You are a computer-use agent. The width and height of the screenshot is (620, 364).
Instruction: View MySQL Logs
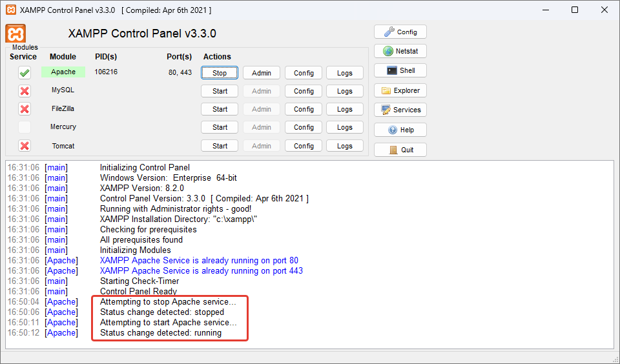344,91
